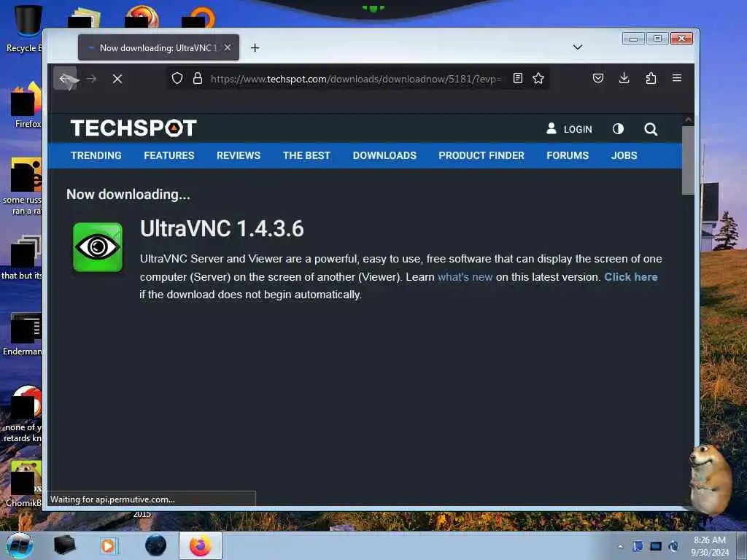Click the taskbar clock showing 8:26 AM
The image size is (747, 560).
(x=710, y=546)
